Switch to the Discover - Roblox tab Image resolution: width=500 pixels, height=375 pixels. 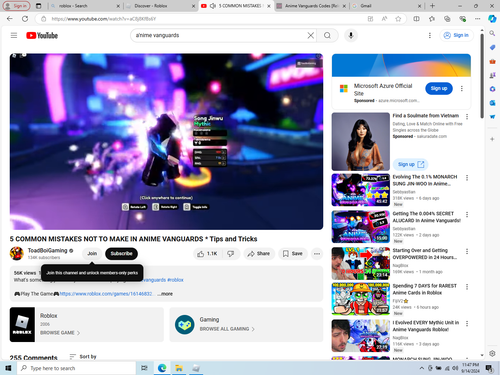pyautogui.click(x=160, y=6)
